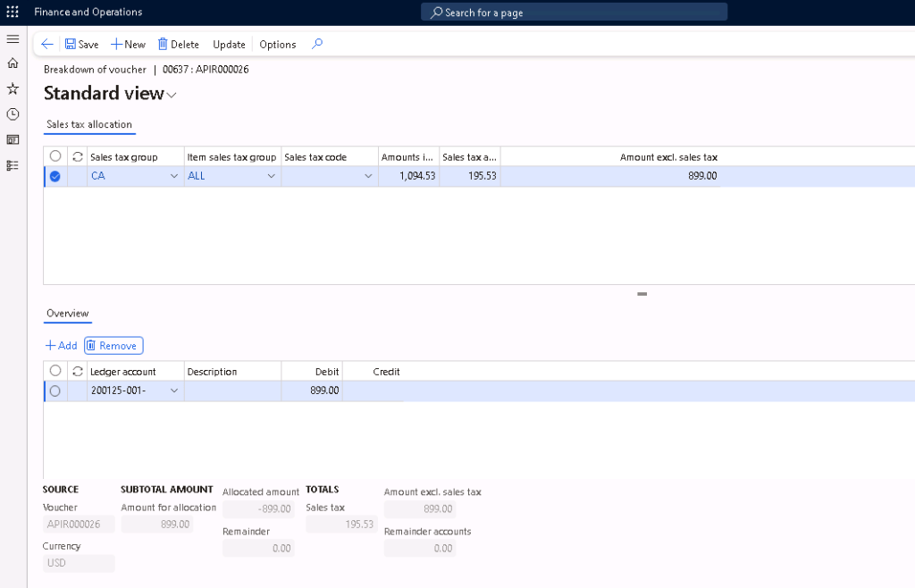
Task: Click the Remove button
Action: pyautogui.click(x=113, y=346)
